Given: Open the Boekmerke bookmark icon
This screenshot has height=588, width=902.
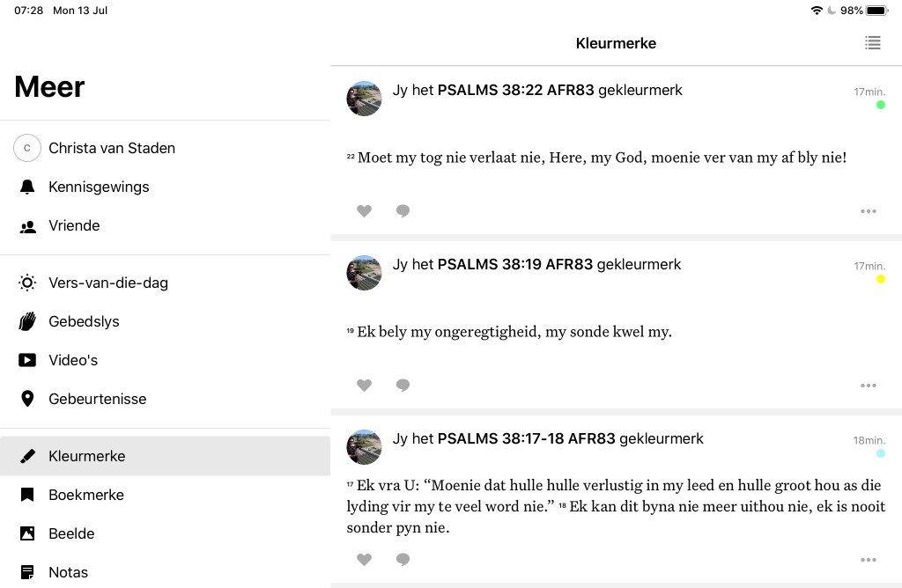Looking at the screenshot, I should 27,495.
